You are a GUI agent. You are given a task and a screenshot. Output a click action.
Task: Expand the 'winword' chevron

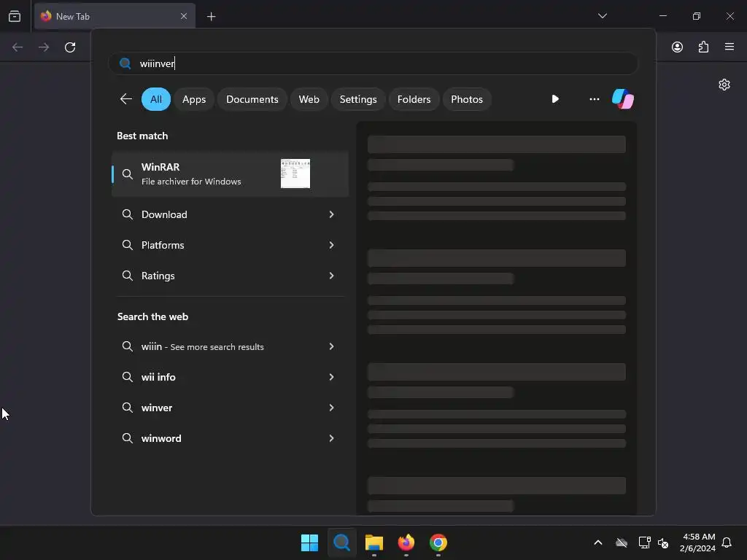(332, 438)
